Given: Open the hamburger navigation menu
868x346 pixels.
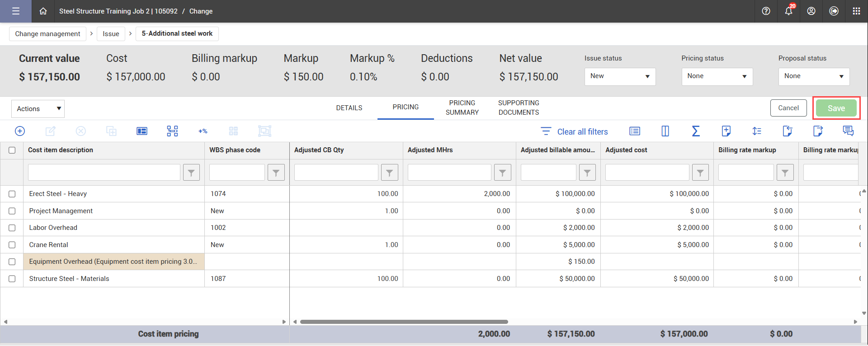Looking at the screenshot, I should (16, 11).
